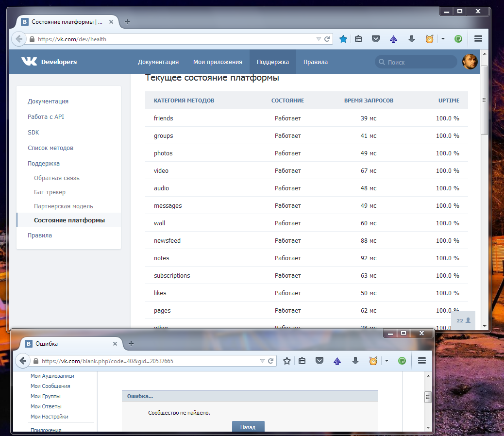The image size is (504, 436).
Task: Click the green circle add-on icon in the bottom window
Action: click(x=402, y=361)
